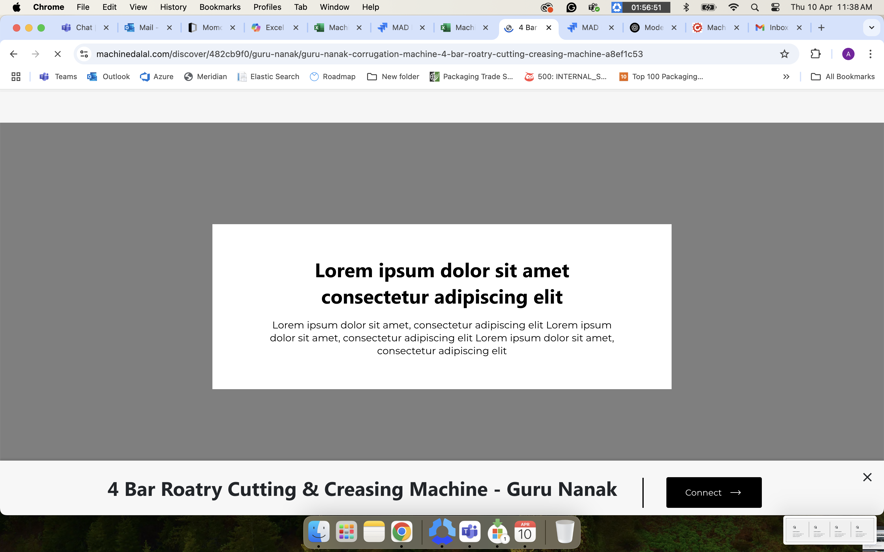Open a new tab with plus button

[x=821, y=28]
